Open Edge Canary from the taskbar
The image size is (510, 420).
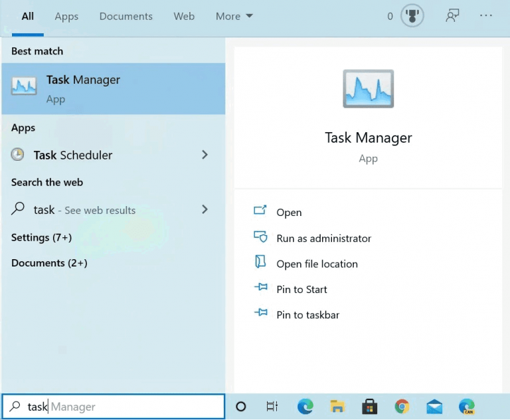click(467, 406)
